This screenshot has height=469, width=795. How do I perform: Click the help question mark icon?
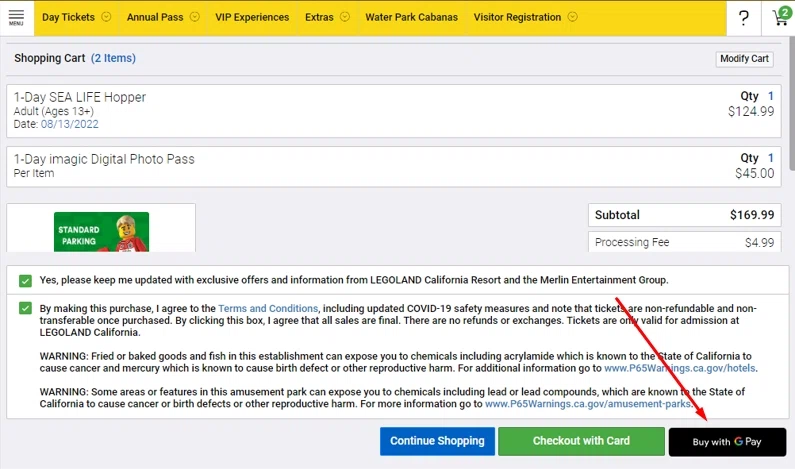coord(743,18)
